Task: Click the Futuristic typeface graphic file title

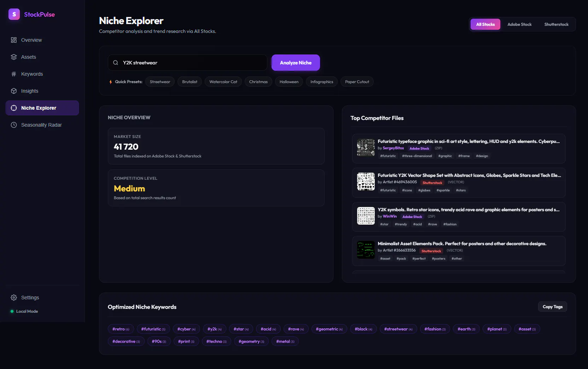Action: click(x=468, y=142)
